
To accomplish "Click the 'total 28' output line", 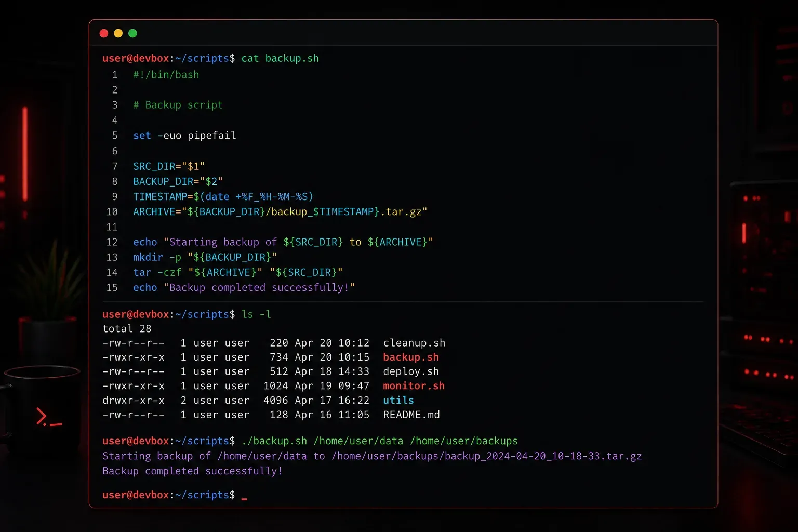I will click(127, 329).
